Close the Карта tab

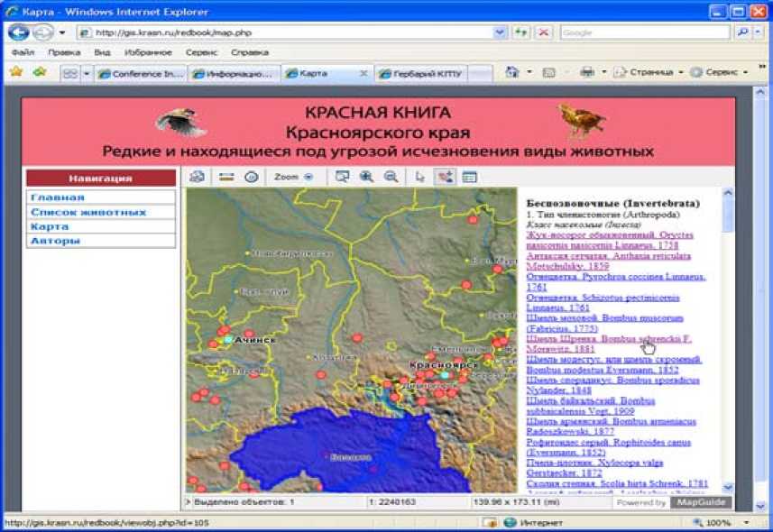pyautogui.click(x=363, y=73)
